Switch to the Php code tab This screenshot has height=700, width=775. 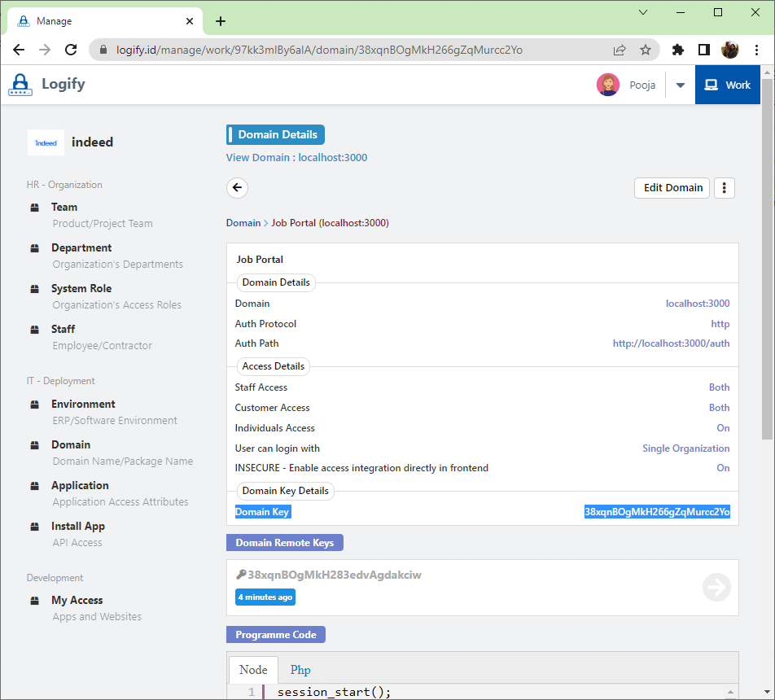coord(300,670)
